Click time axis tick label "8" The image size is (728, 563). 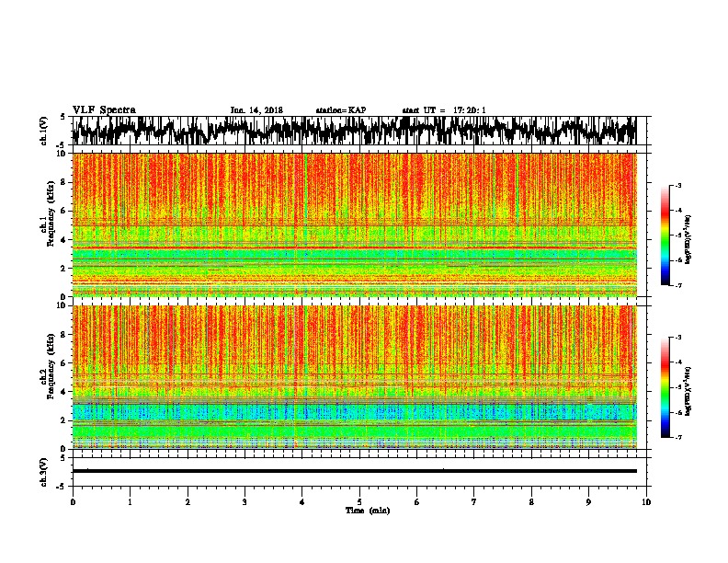coord(531,502)
